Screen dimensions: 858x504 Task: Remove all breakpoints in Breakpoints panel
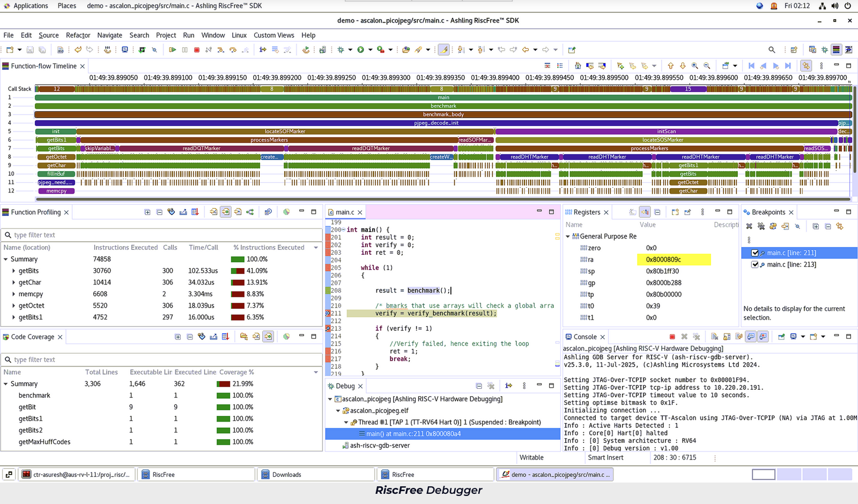click(761, 226)
